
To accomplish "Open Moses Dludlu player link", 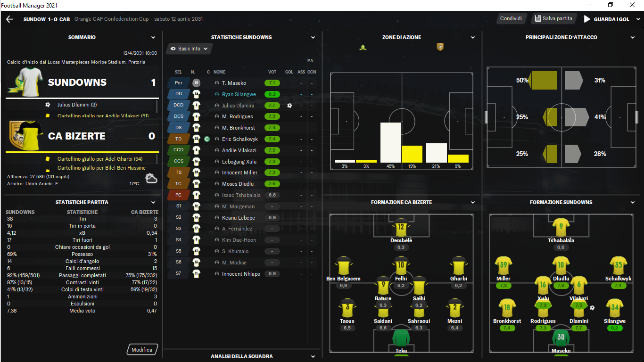I will pos(238,184).
